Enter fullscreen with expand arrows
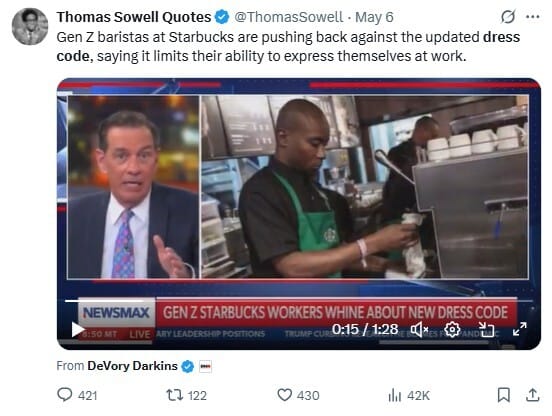Image resolution: width=552 pixels, height=416 pixels. [x=520, y=329]
